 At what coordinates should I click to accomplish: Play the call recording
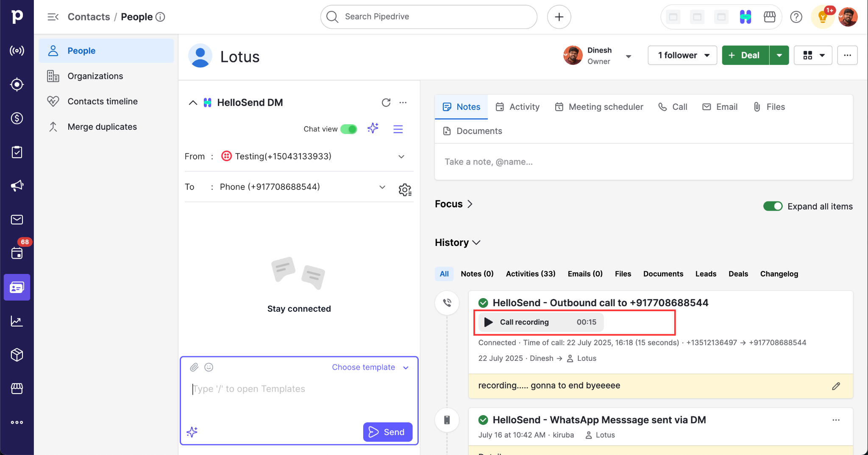pyautogui.click(x=489, y=322)
